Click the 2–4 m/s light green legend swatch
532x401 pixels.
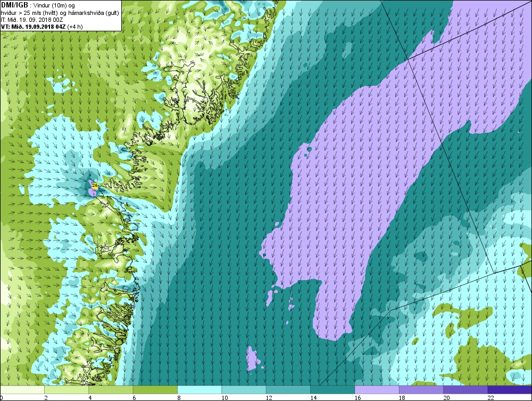[x=66, y=389]
